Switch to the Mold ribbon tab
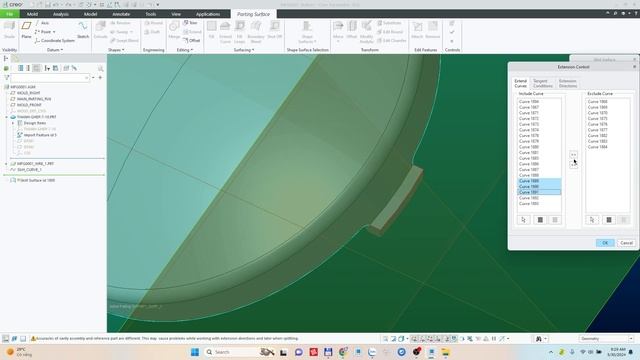The image size is (640, 360). point(32,14)
